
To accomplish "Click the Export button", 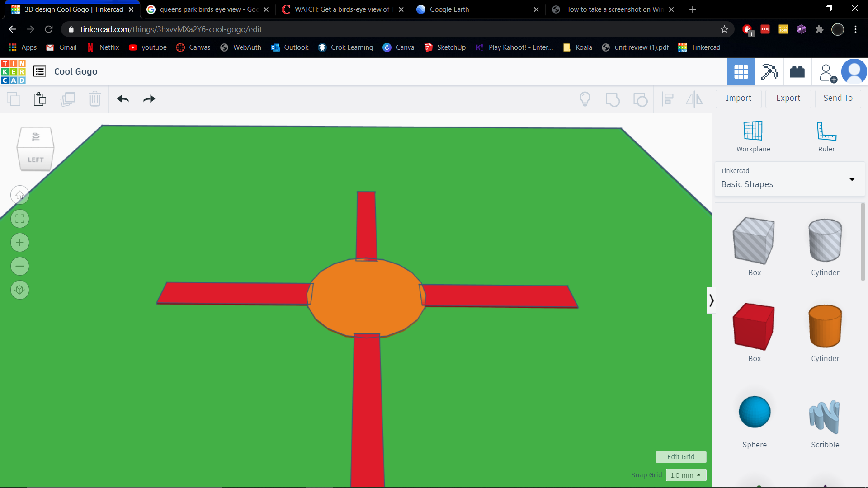I will point(788,98).
